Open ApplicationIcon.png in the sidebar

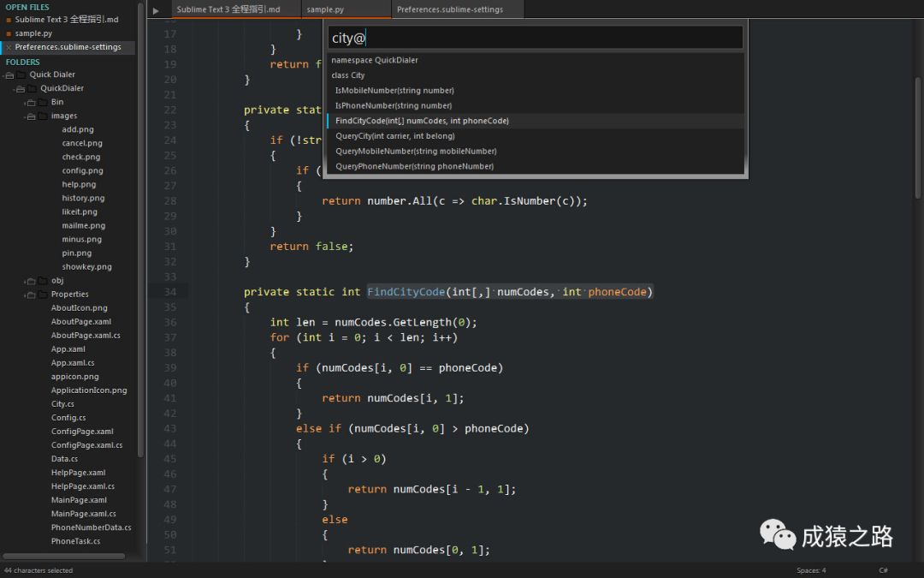89,390
